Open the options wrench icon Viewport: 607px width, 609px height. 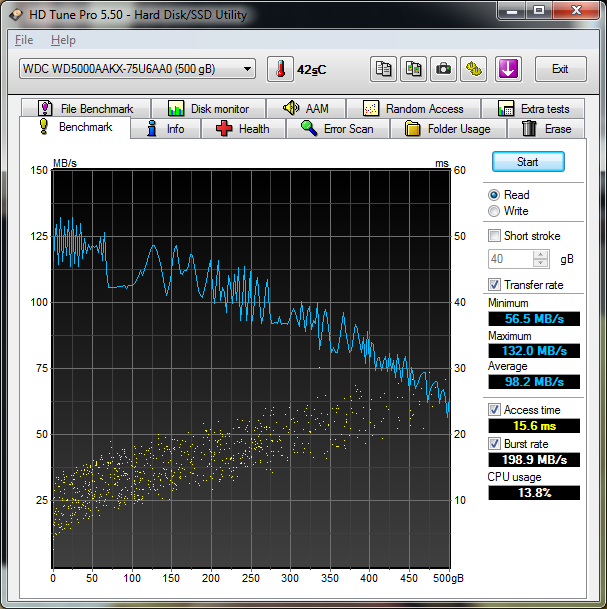pyautogui.click(x=474, y=69)
